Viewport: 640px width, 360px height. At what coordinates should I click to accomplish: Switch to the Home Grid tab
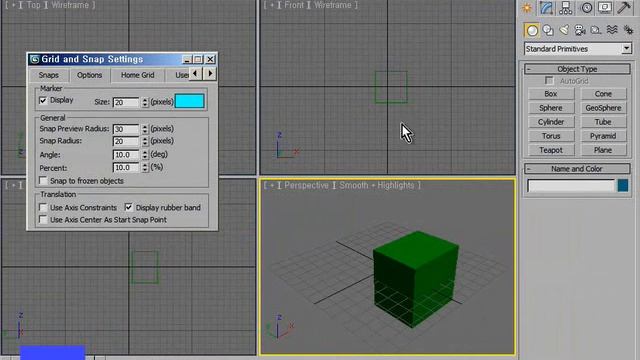click(x=138, y=75)
